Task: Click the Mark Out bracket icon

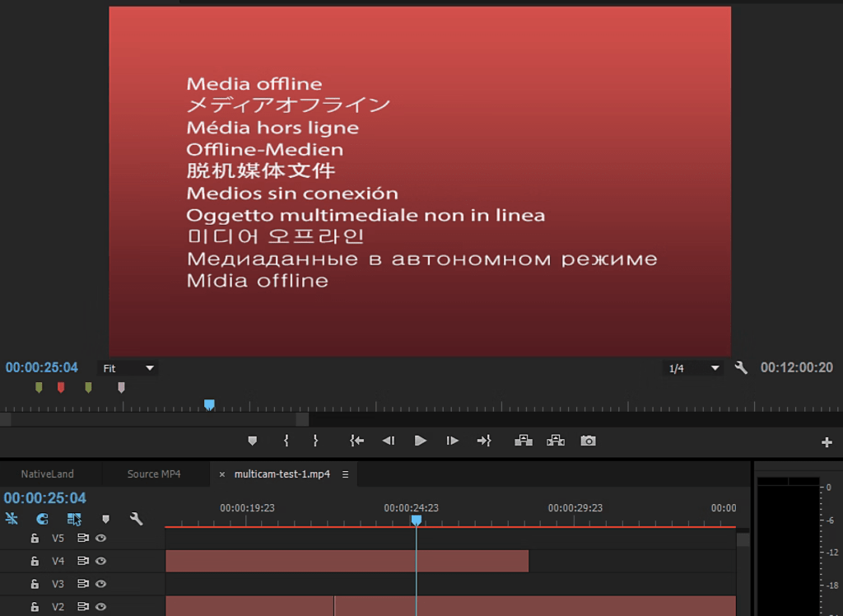Action: pos(315,441)
